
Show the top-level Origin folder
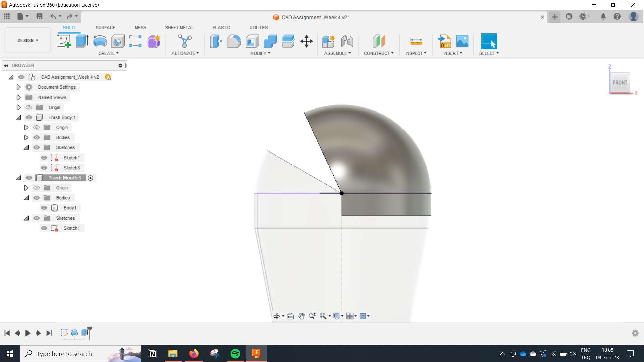tap(29, 107)
